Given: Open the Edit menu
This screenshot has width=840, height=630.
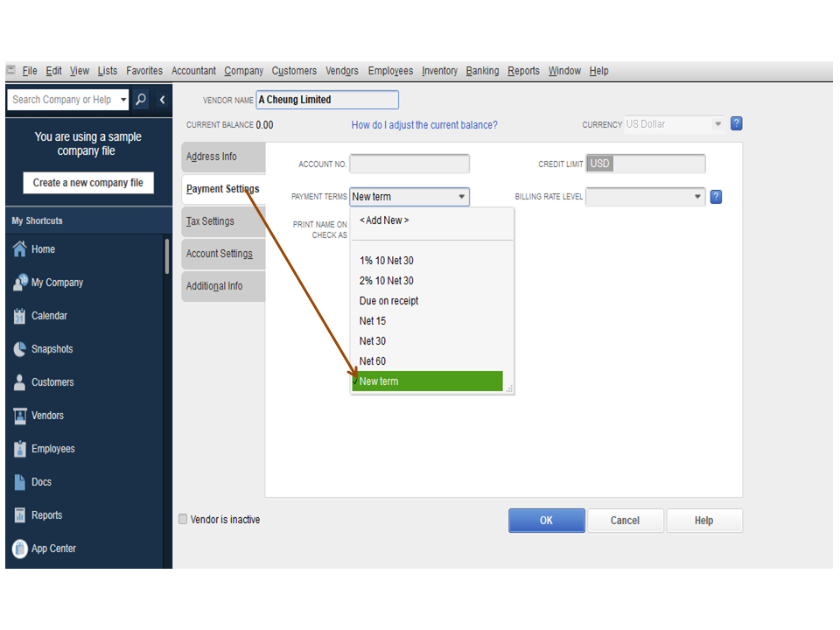Looking at the screenshot, I should [53, 71].
